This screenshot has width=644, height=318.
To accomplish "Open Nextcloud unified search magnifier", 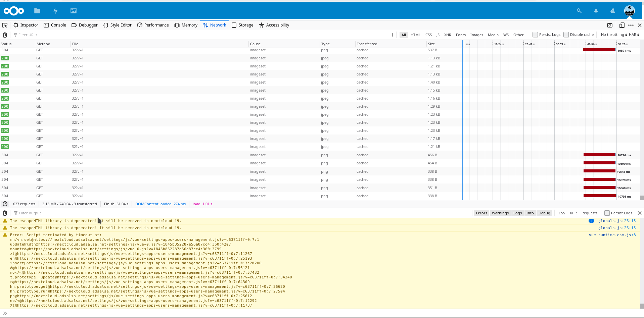I will 579,11.
